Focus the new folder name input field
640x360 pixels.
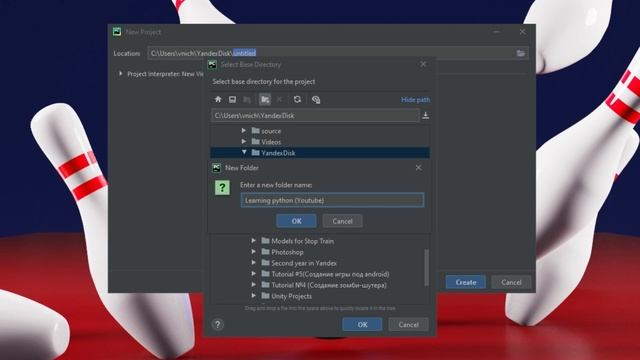(x=332, y=200)
